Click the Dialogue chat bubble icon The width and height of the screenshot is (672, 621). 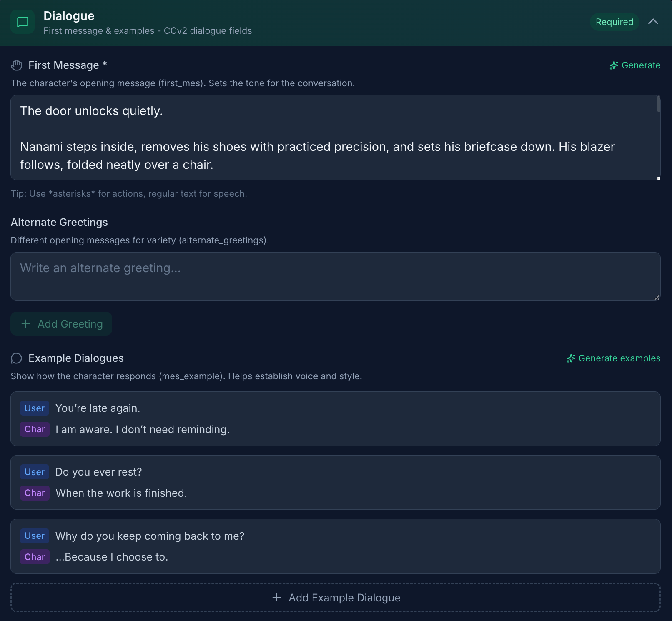click(23, 22)
